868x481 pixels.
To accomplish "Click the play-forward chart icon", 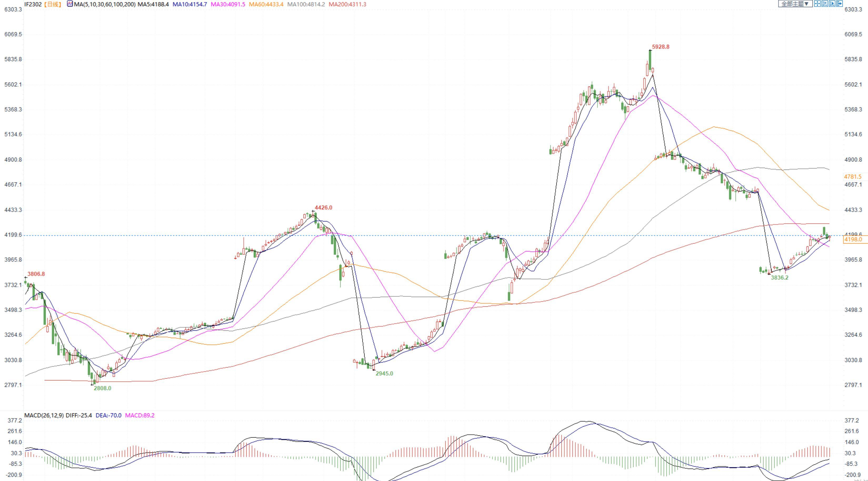I will pyautogui.click(x=832, y=4).
